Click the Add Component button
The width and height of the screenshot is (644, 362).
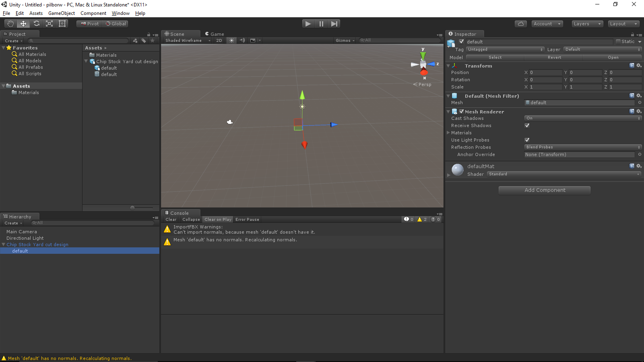point(545,190)
